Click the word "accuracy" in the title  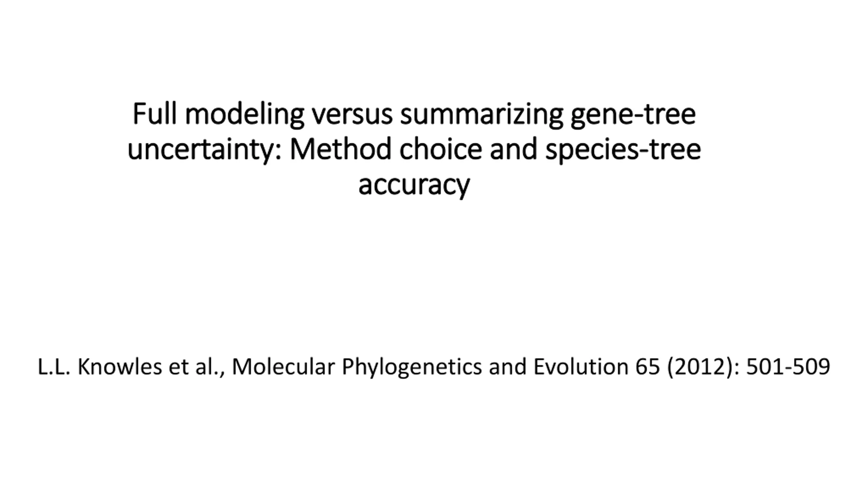(x=414, y=186)
